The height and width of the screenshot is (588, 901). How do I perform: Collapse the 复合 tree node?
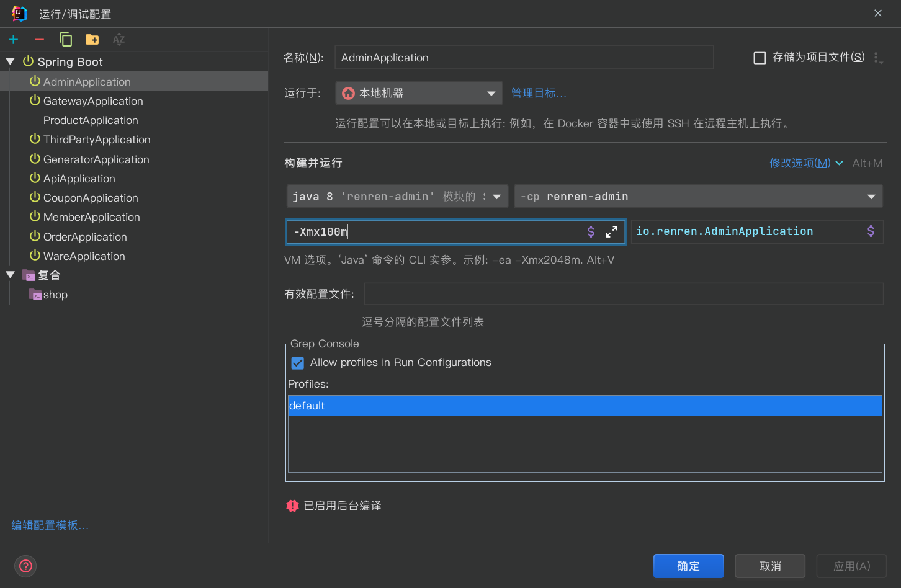11,275
